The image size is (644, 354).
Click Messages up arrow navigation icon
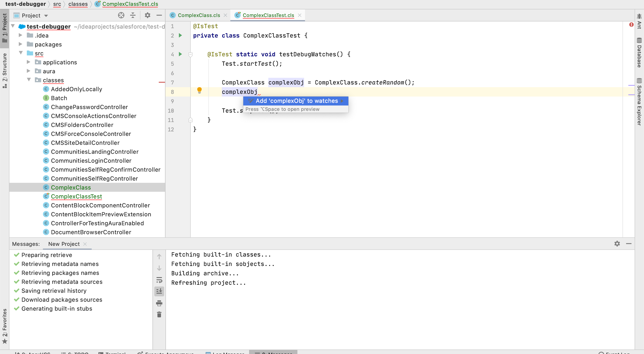[159, 257]
